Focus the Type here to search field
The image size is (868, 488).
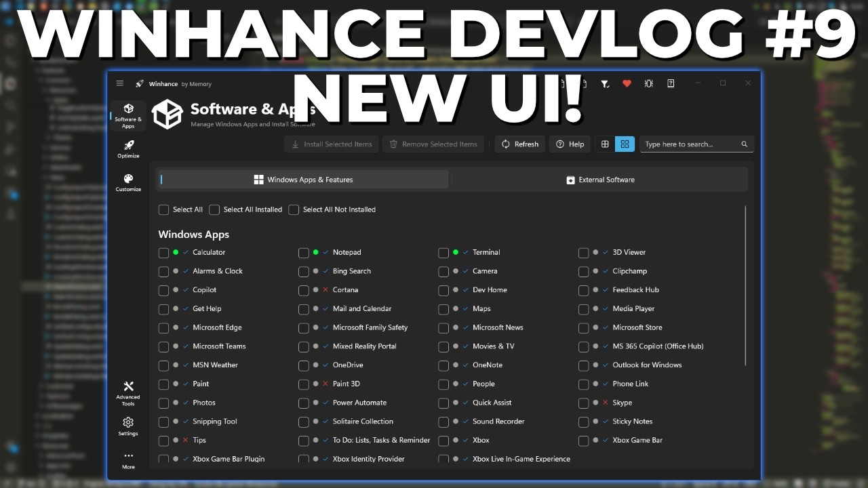coord(696,144)
